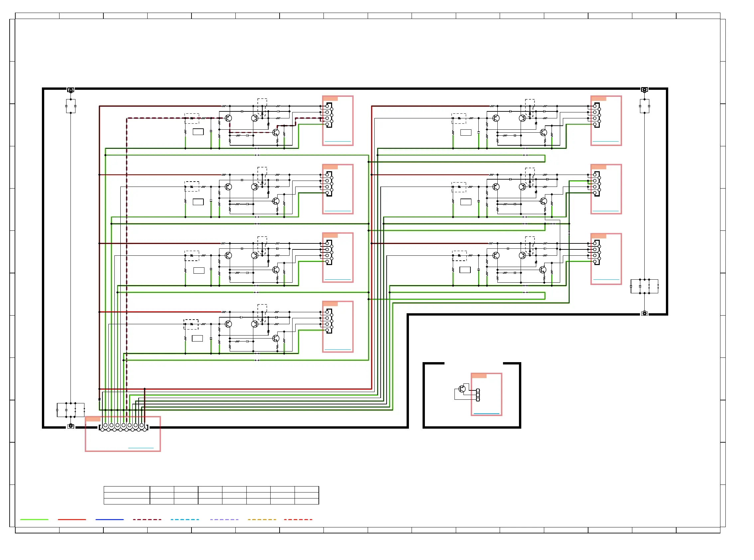The image size is (754, 560).
Task: Open the lowest pink connector box in left column
Action: [337, 327]
